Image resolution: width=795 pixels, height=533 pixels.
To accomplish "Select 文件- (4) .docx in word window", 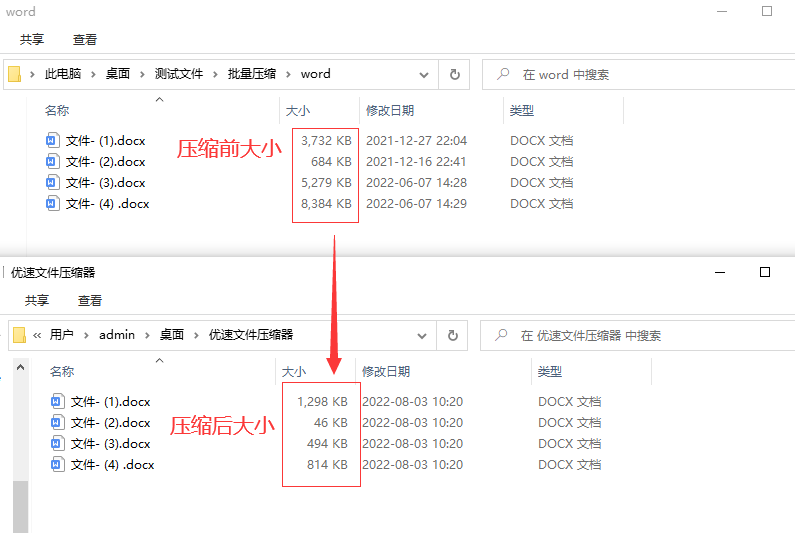I will click(107, 204).
